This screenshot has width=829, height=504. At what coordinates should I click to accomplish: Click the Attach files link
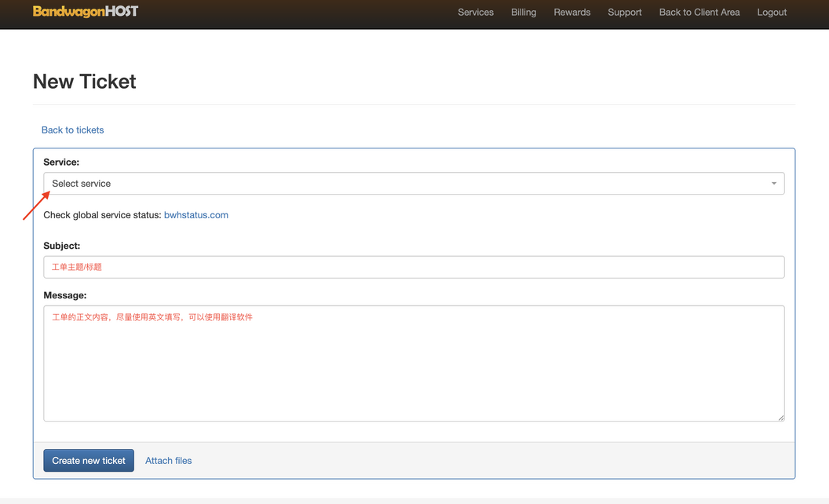(x=168, y=461)
